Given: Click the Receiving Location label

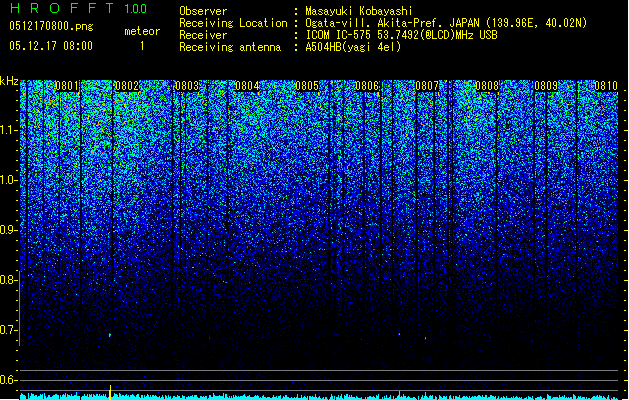Looking at the screenshot, I should tap(233, 23).
